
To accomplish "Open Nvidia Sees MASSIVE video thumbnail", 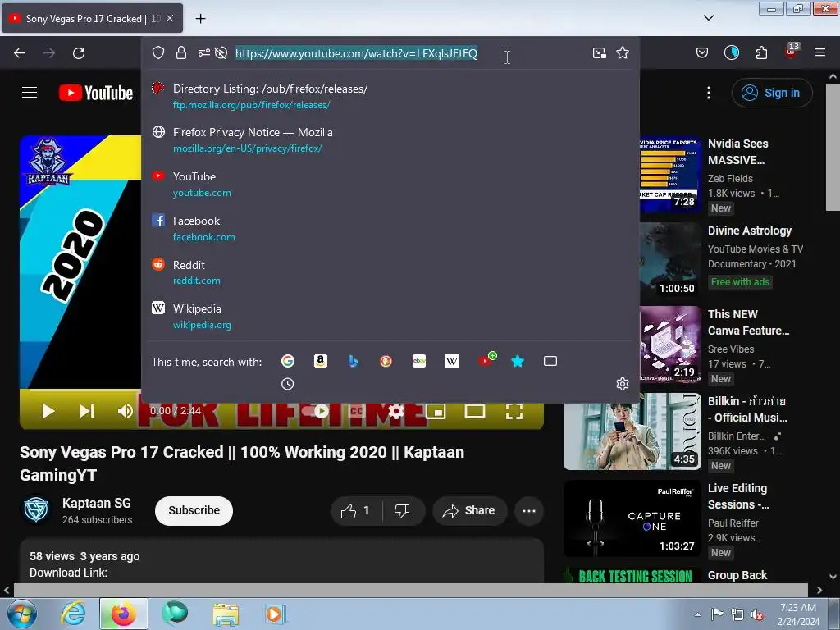I will [670, 174].
